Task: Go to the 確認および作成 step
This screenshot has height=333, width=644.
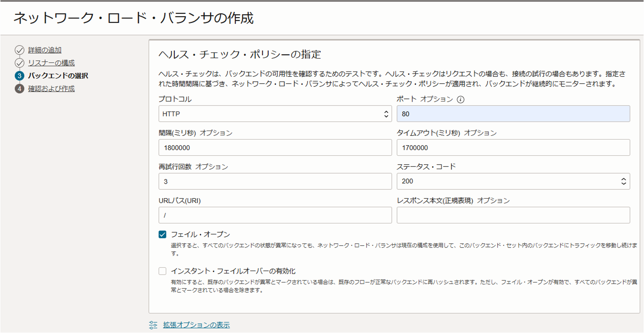Action: pyautogui.click(x=51, y=89)
